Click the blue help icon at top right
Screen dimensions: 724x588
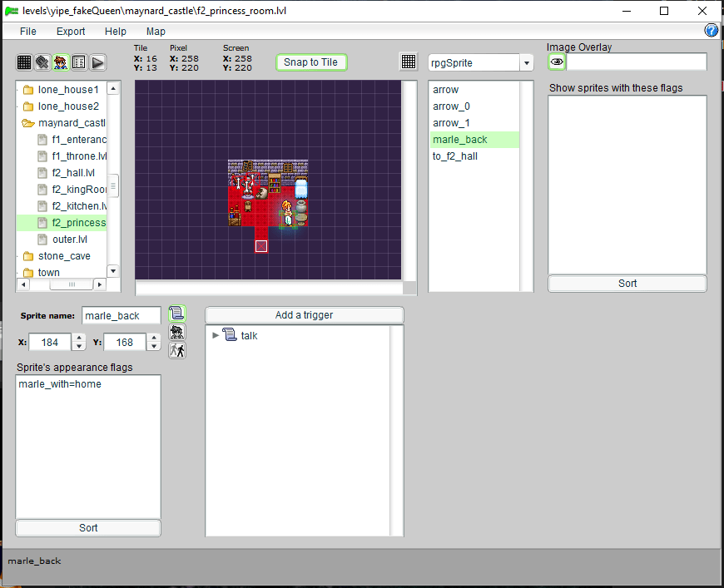[x=712, y=31]
